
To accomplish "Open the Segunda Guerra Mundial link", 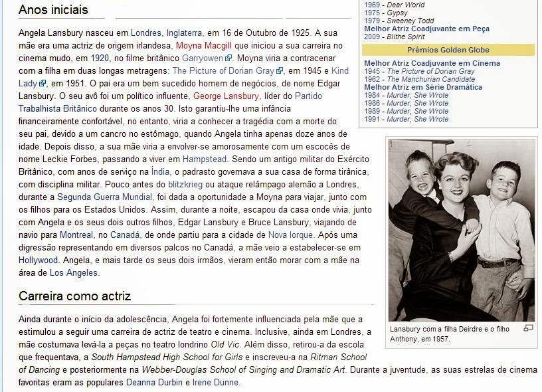I will (104, 197).
